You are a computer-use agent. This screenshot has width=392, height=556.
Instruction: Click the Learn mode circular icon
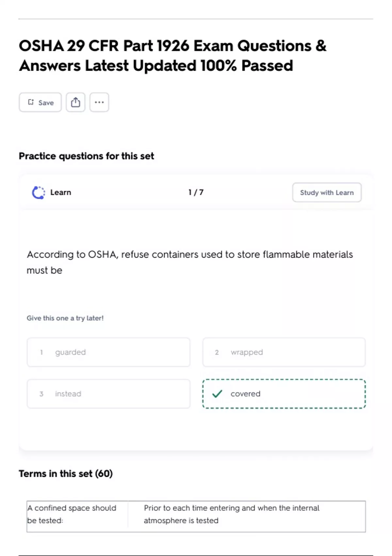[39, 193]
